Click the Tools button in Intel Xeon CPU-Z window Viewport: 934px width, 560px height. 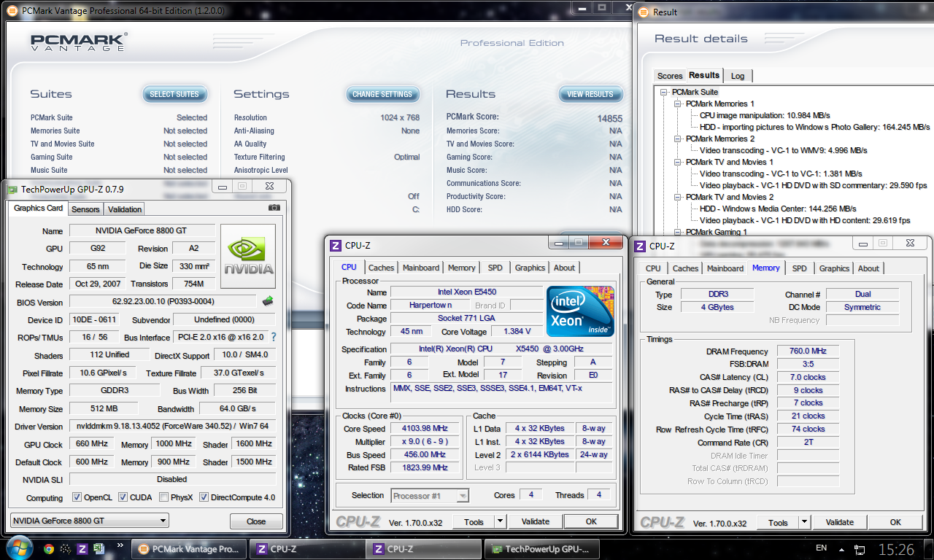(x=474, y=521)
